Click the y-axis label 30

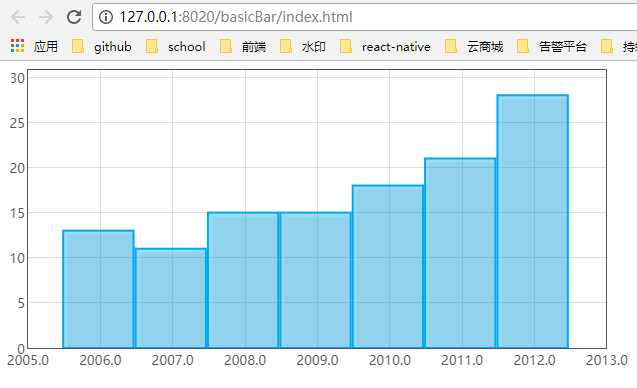click(17, 78)
